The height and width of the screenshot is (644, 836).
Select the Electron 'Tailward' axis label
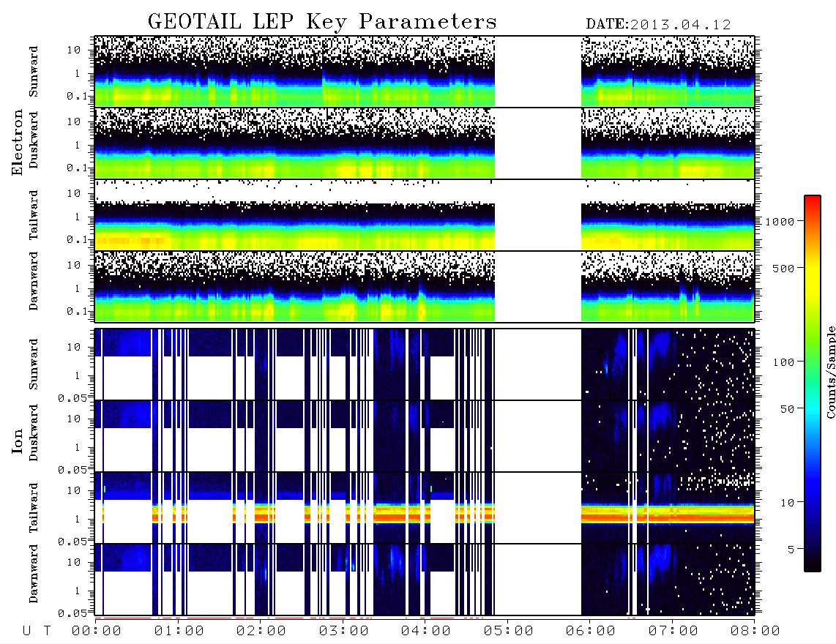(x=34, y=215)
